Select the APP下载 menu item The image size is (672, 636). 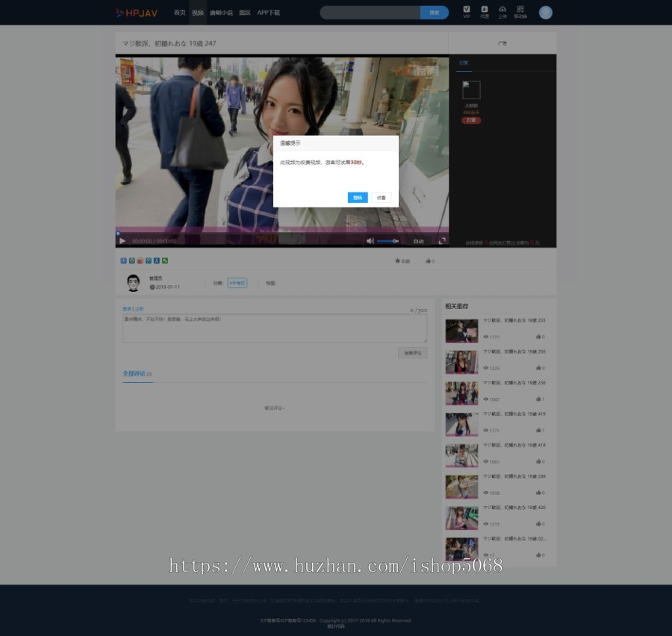[x=269, y=13]
